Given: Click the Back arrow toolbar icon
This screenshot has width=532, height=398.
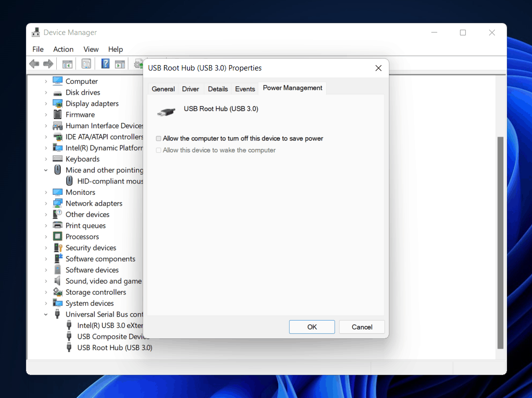Looking at the screenshot, I should (34, 64).
